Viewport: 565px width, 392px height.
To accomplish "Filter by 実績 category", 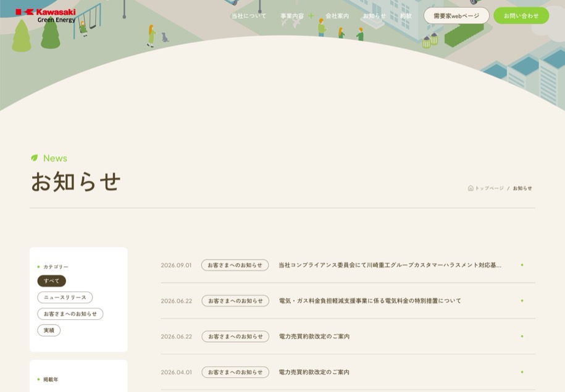I will 49,330.
